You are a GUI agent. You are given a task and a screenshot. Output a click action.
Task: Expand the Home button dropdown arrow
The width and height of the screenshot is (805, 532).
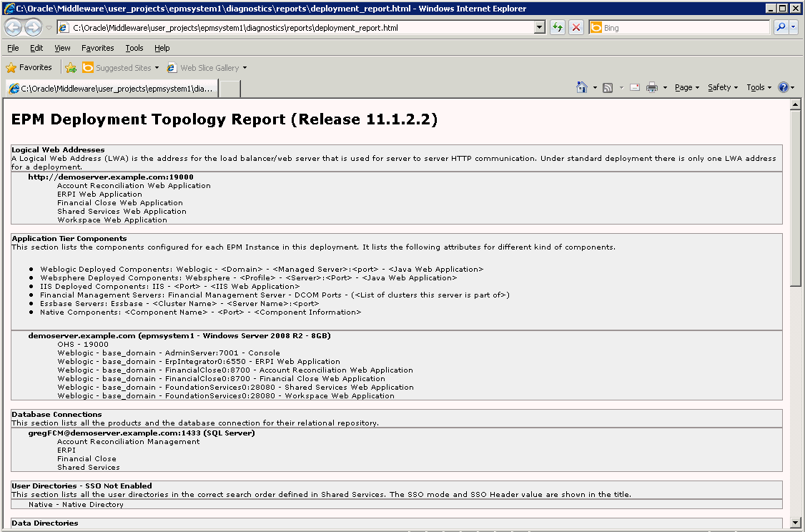595,88
